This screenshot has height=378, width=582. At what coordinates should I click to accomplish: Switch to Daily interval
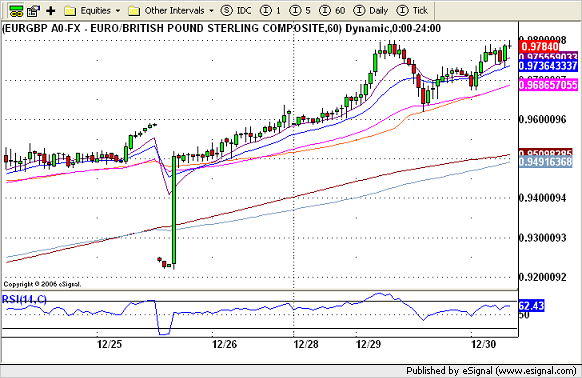point(371,11)
